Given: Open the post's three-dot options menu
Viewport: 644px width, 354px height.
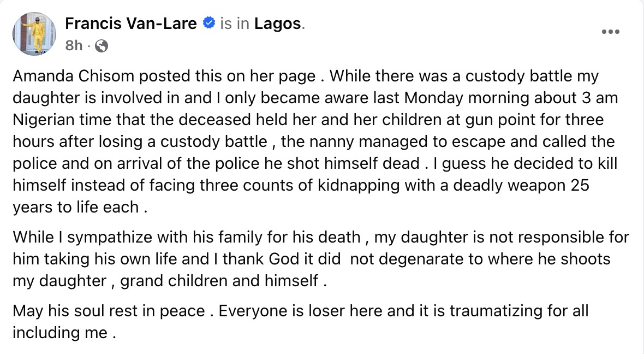Looking at the screenshot, I should tap(610, 32).
